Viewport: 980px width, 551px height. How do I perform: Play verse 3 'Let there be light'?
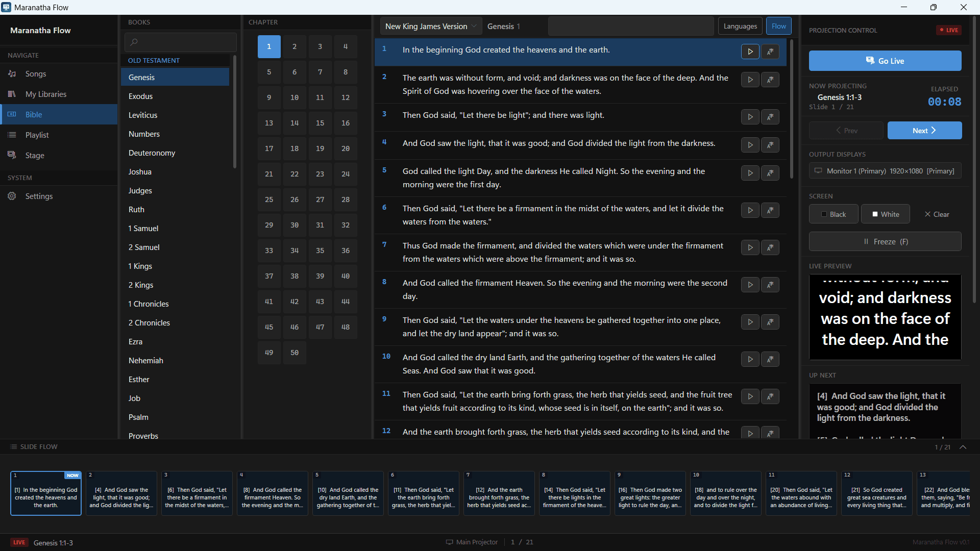pyautogui.click(x=750, y=117)
